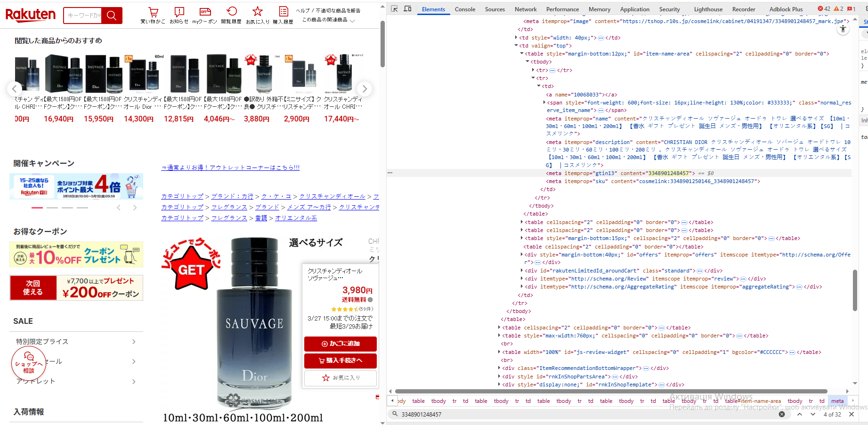The image size is (868, 425).
Task: Open the お知らせ notifications icon
Action: pyautogui.click(x=179, y=15)
